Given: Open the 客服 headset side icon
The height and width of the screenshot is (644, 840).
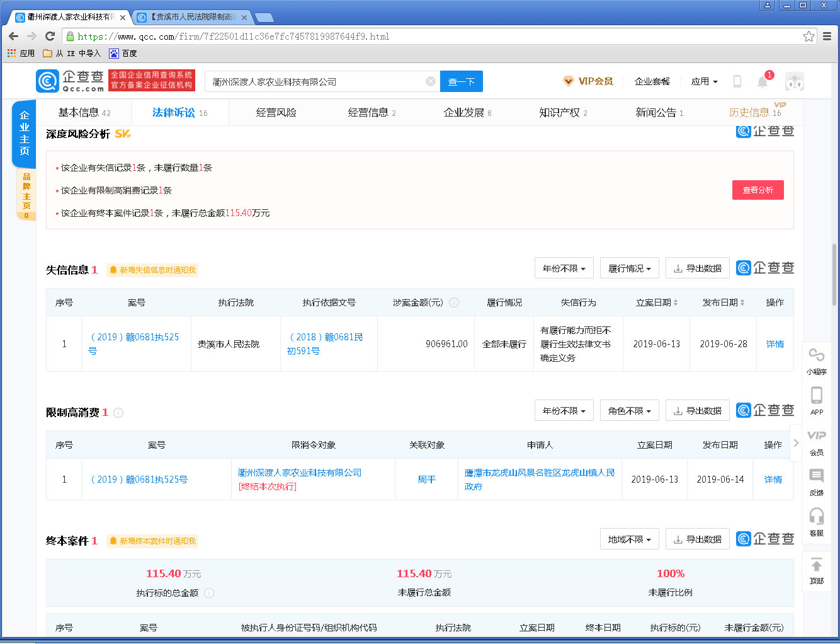Looking at the screenshot, I should 817,522.
